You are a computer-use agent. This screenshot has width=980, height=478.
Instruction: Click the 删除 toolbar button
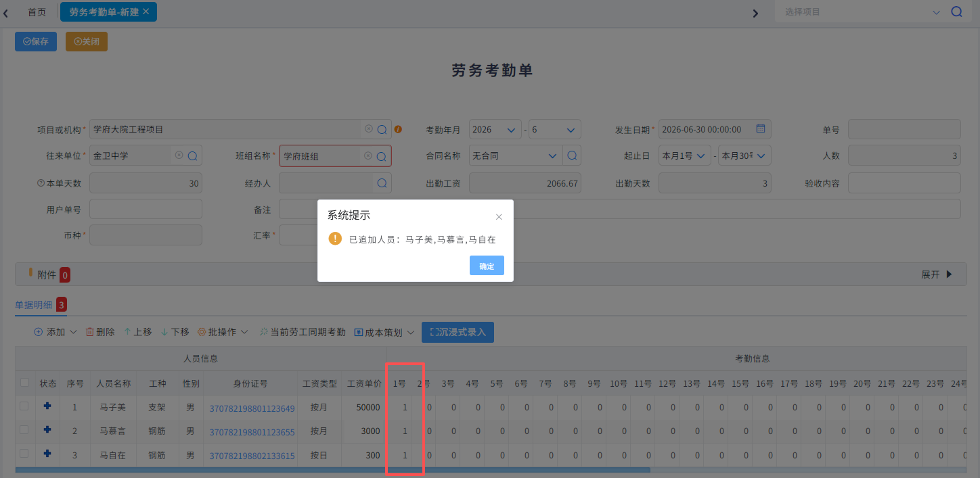100,332
